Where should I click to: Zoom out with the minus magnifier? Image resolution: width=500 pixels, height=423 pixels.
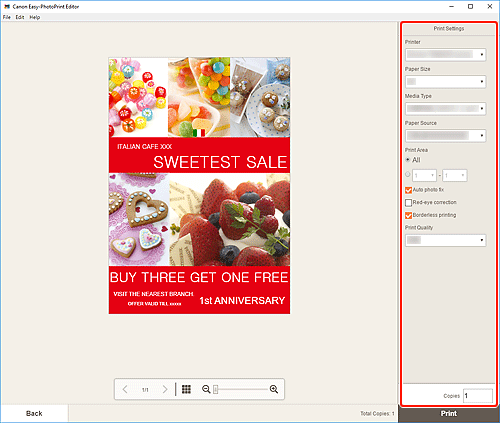click(206, 389)
